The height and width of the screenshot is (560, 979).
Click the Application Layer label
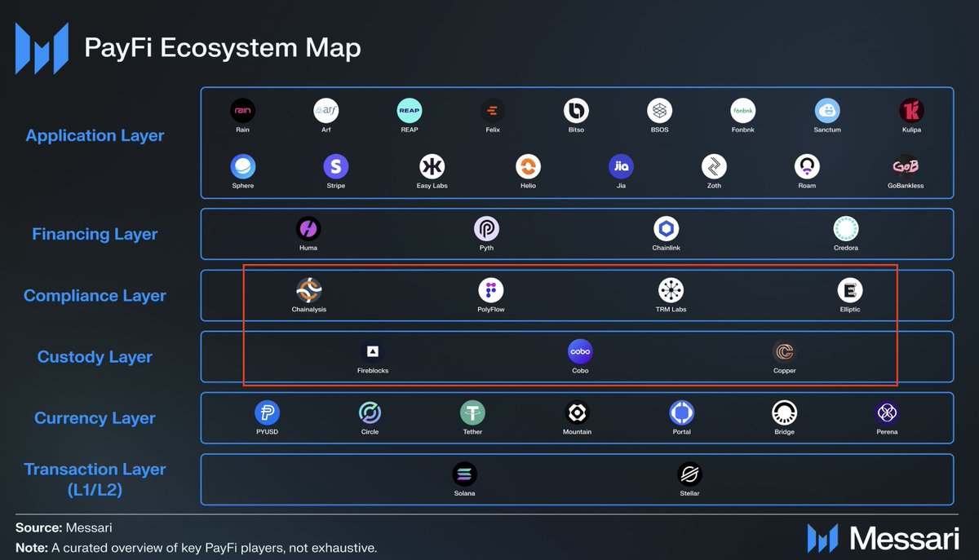click(x=95, y=136)
